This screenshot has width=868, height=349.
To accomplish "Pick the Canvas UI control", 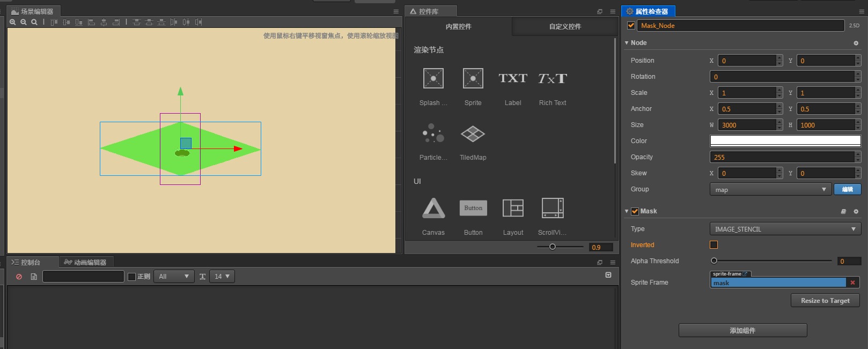I will (x=433, y=208).
